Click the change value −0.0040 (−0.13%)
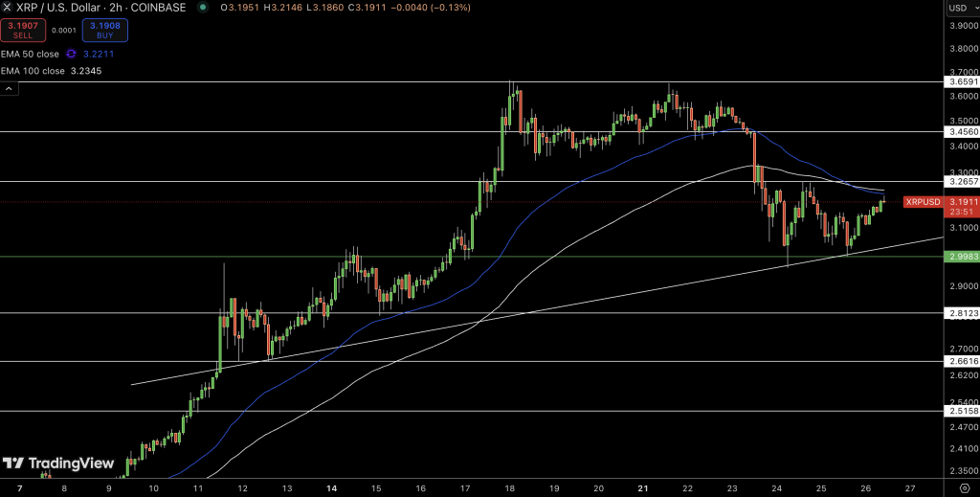This screenshot has height=497, width=980. [x=430, y=8]
